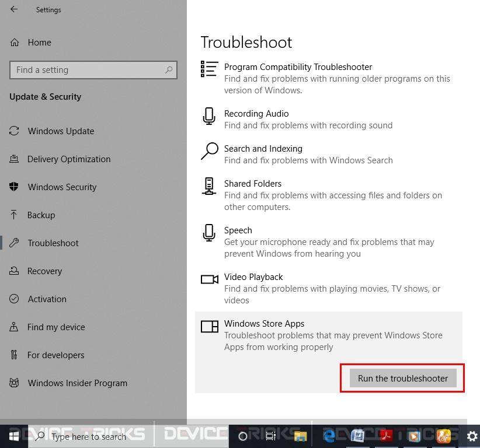480x448 pixels.
Task: Open the Settings gear on the taskbar
Action: pyautogui.click(x=472, y=436)
